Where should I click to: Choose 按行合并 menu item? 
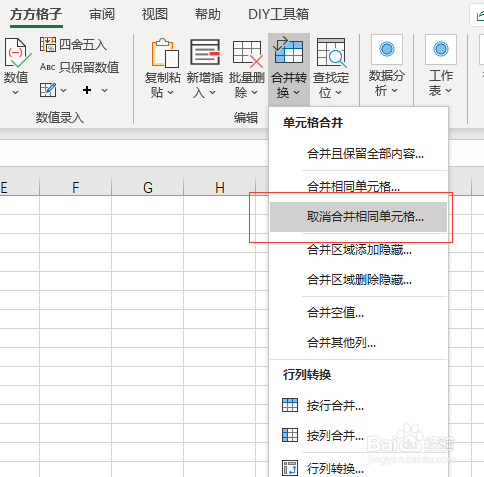[358, 406]
